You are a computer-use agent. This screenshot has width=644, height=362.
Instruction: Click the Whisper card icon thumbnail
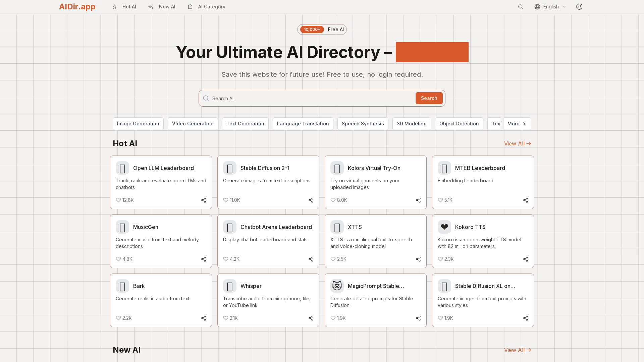coord(230,286)
